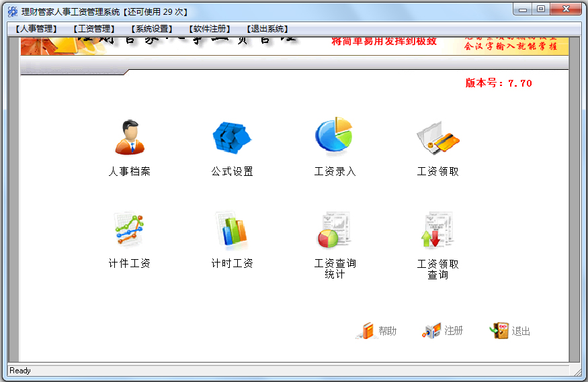Click the 工资查询统计 text label
This screenshot has height=382, width=588.
(x=335, y=269)
